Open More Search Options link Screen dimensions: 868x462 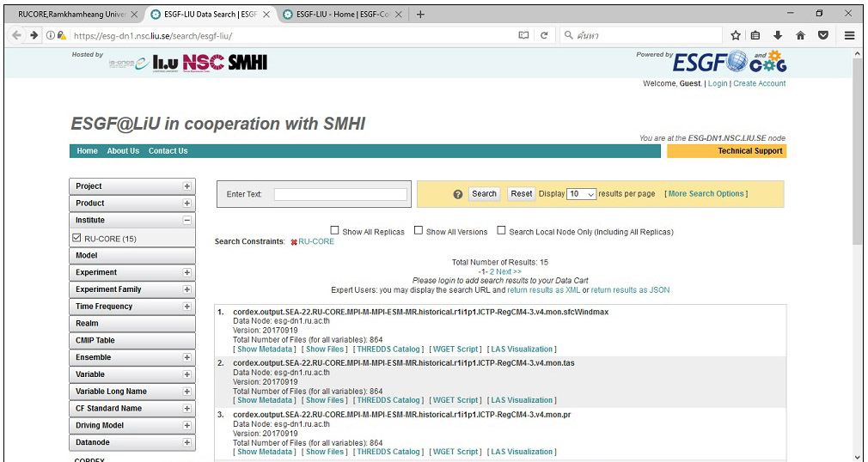pyautogui.click(x=706, y=194)
